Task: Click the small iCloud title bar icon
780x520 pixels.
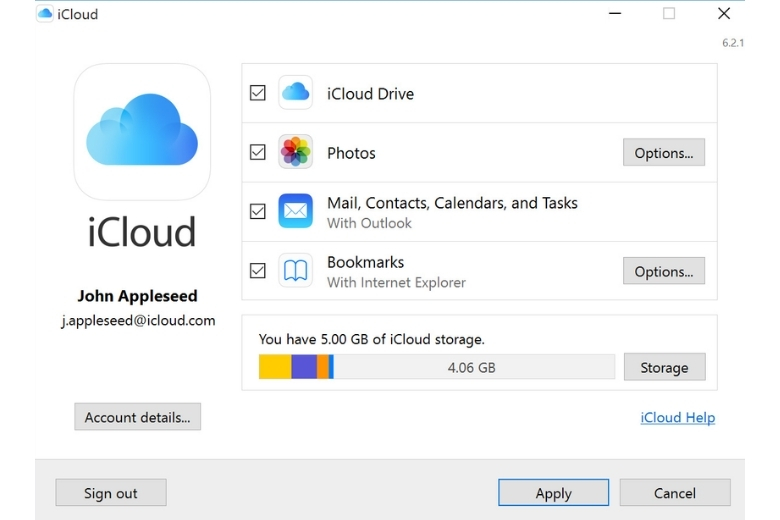Action: [45, 14]
